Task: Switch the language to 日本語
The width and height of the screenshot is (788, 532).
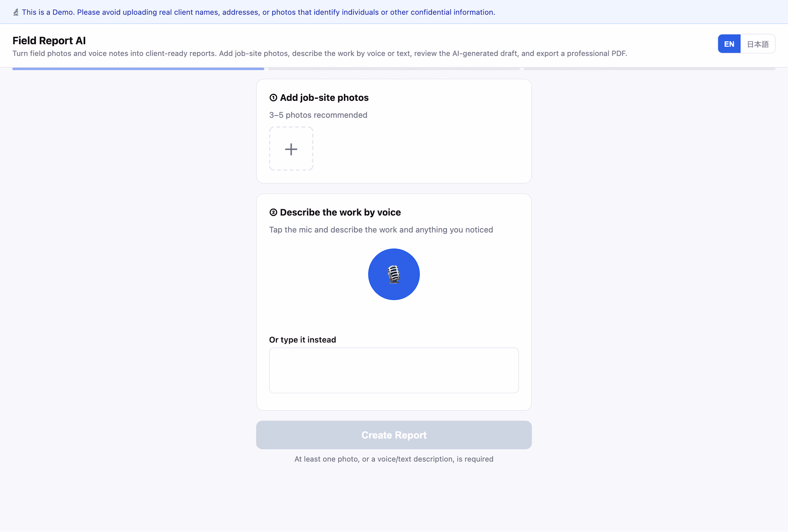Action: (x=757, y=44)
